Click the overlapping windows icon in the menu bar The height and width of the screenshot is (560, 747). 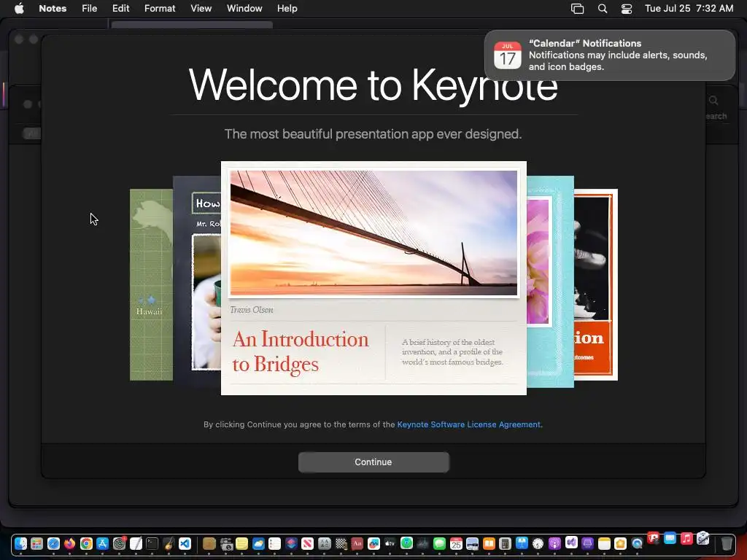pos(578,9)
